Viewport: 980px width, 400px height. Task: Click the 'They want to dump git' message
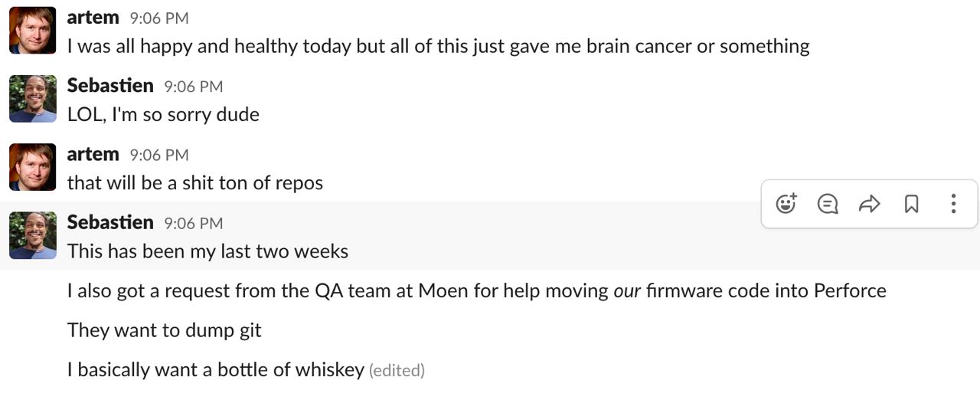pos(165,330)
